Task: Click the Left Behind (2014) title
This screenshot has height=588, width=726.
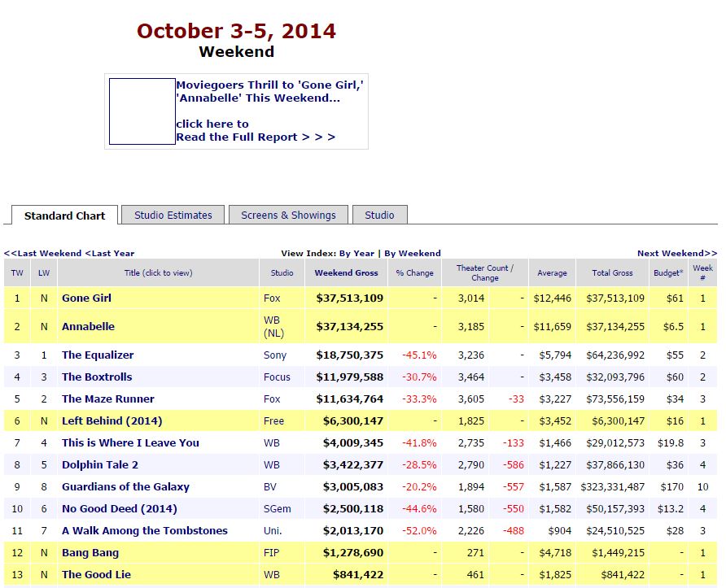Action: (112, 421)
